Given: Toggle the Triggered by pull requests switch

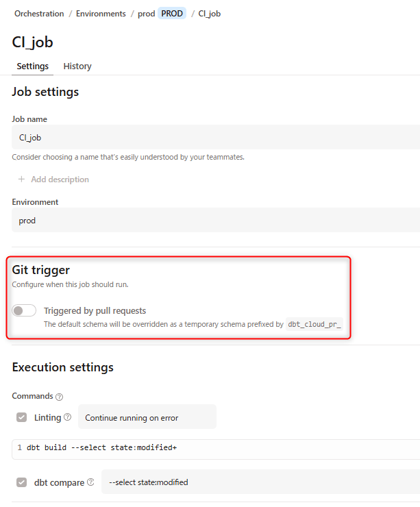Looking at the screenshot, I should pos(24,311).
